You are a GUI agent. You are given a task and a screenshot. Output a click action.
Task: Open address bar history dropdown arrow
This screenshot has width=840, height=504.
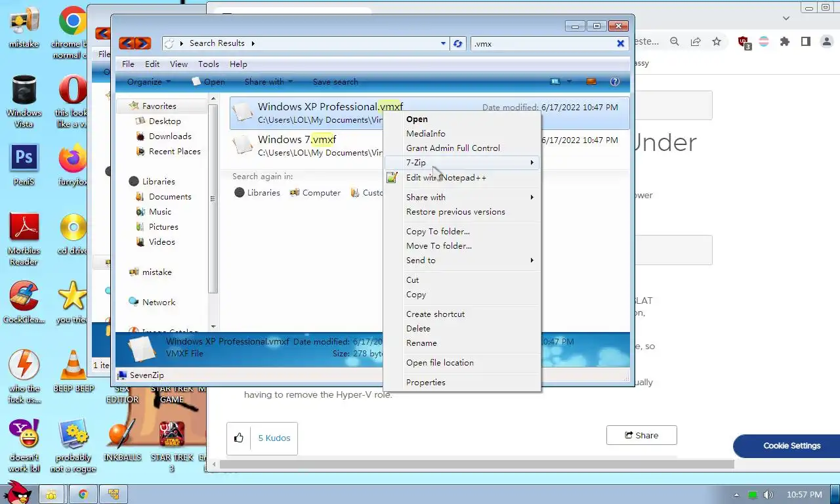click(444, 43)
